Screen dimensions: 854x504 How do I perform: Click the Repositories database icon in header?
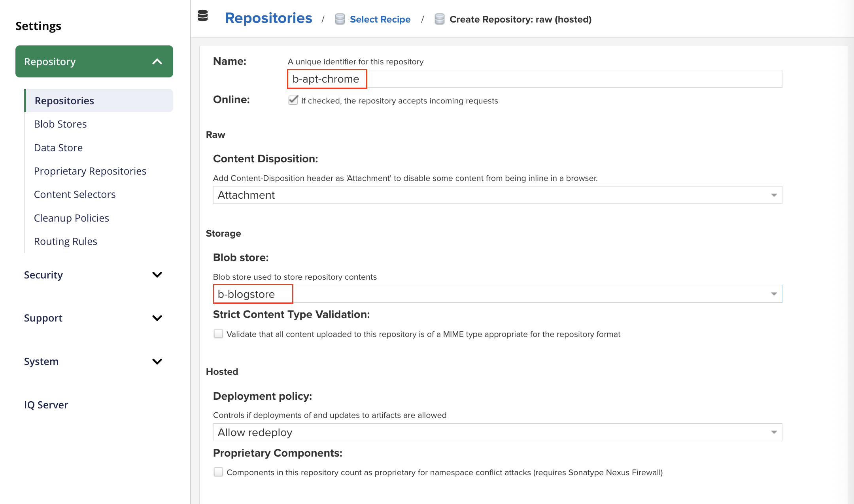point(203,16)
